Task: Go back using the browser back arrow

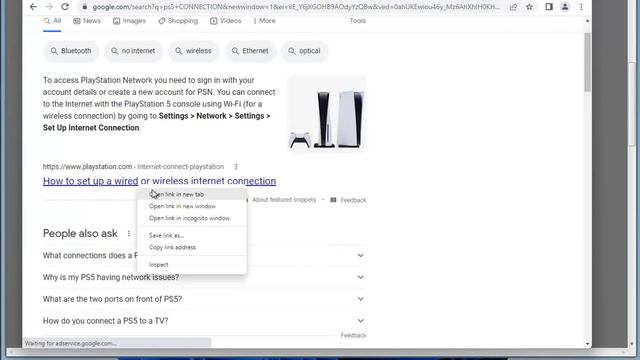Action: point(33,7)
